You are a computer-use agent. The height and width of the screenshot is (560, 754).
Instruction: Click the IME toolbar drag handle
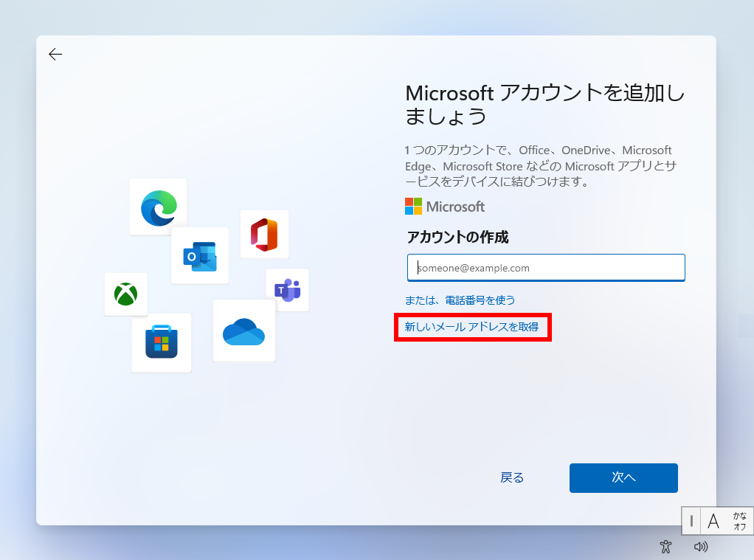click(691, 521)
